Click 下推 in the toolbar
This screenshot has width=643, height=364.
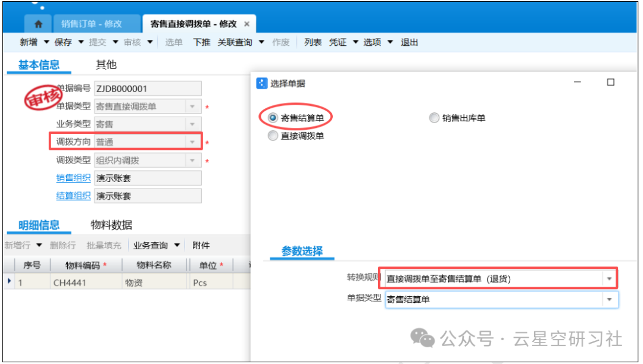(x=202, y=42)
